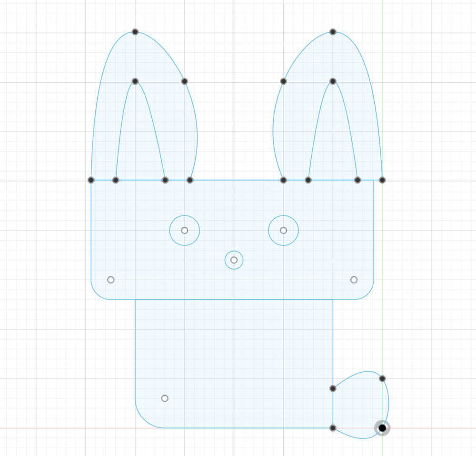This screenshot has height=456, width=476.
Task: Click the head's bottom-right fillet center point
Action: pos(354,280)
